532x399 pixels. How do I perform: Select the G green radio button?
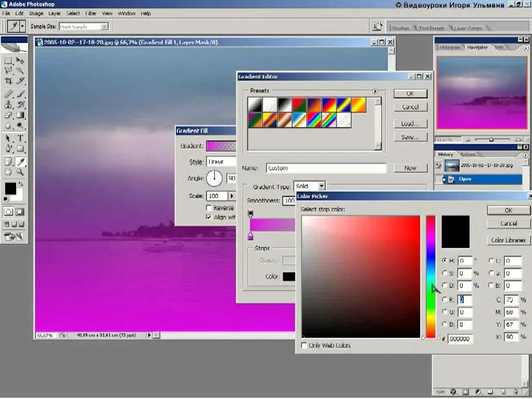pyautogui.click(x=445, y=312)
